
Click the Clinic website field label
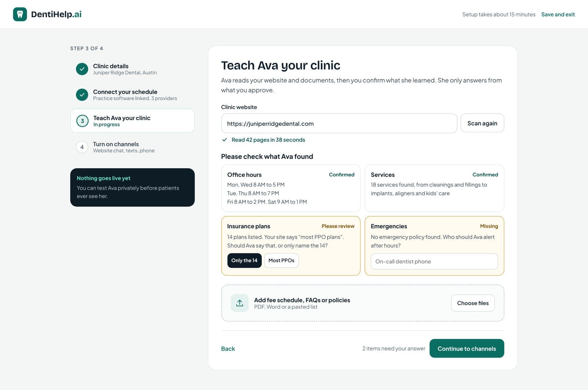coord(239,107)
